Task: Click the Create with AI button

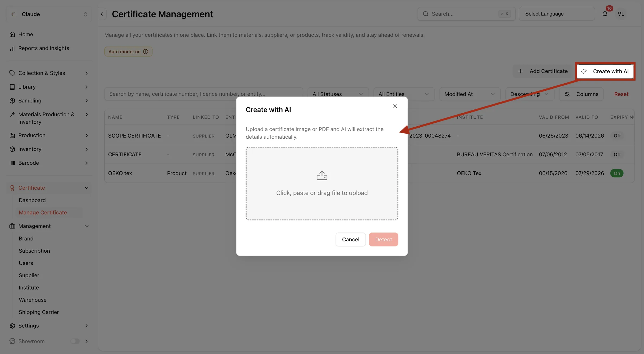Action: click(605, 71)
